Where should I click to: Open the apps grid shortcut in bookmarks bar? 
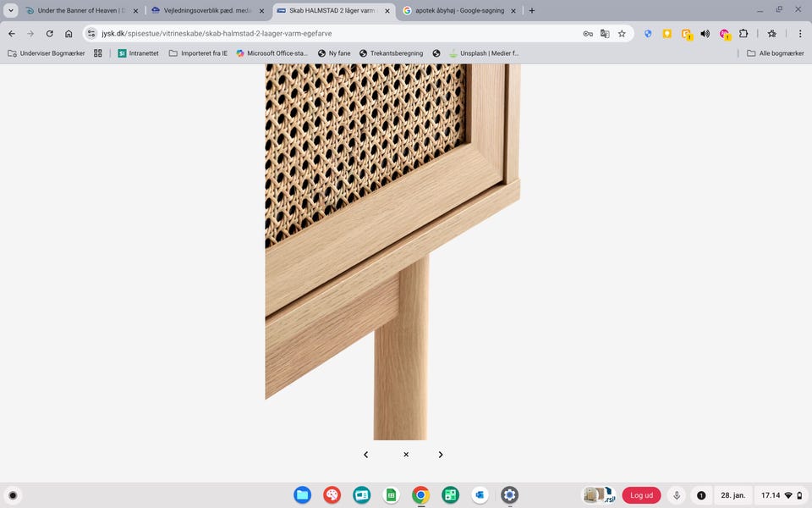point(98,53)
